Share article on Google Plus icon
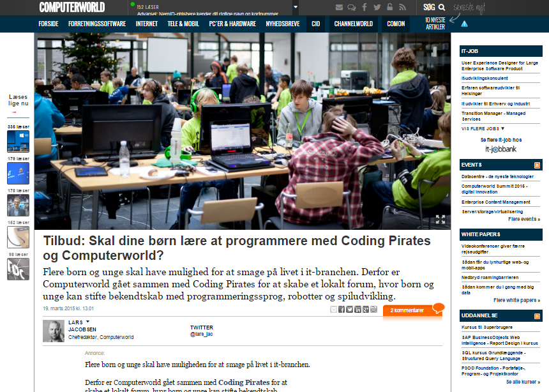 pyautogui.click(x=366, y=310)
